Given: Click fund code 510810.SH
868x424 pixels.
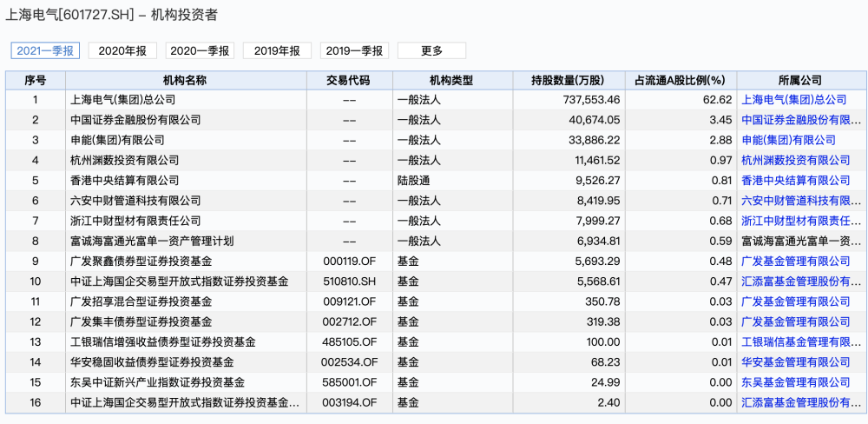Looking at the screenshot, I should coord(349,281).
